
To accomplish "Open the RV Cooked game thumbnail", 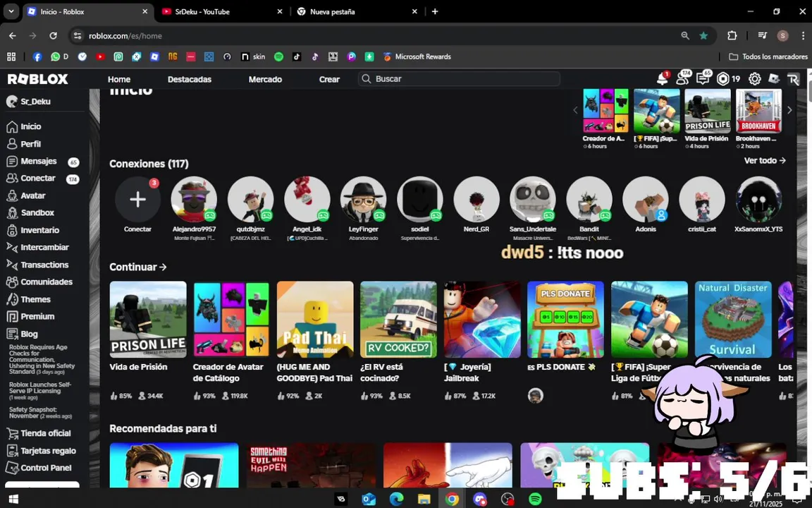I will coord(399,320).
